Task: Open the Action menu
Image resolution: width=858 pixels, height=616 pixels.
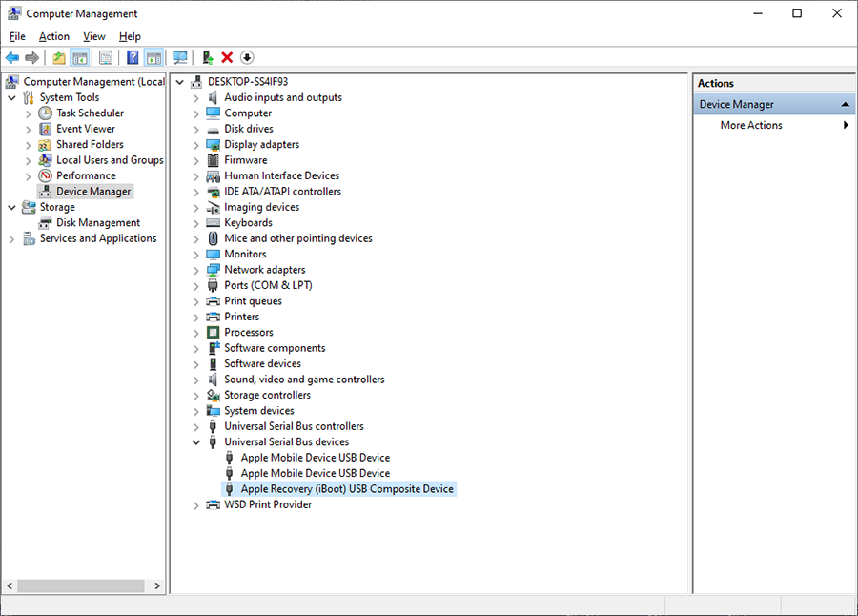Action: click(54, 36)
